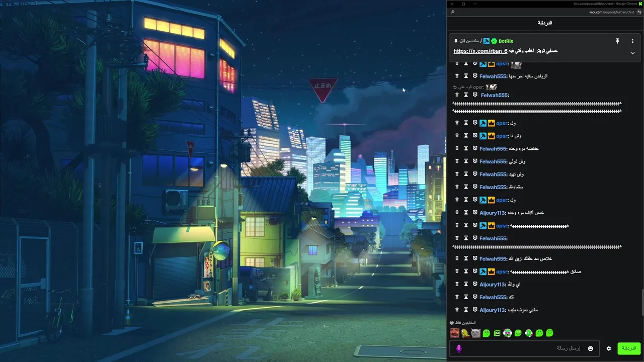
Task: Click the kick.com popout URL in address bar
Action: click(611, 12)
